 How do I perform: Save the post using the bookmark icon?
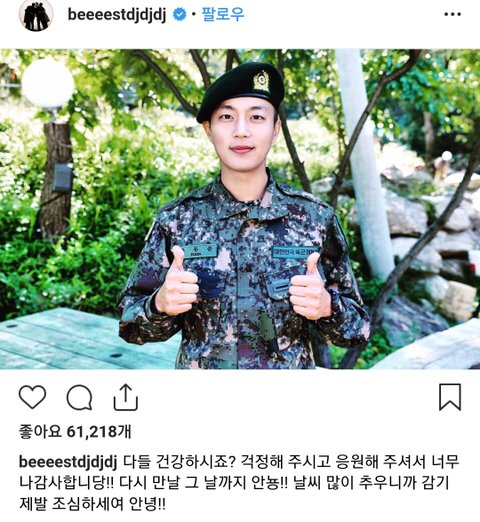point(450,397)
